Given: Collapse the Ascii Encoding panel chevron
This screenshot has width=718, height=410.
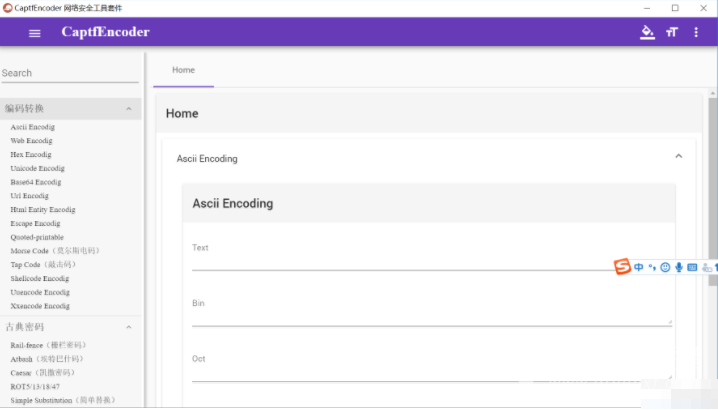Looking at the screenshot, I should (679, 156).
